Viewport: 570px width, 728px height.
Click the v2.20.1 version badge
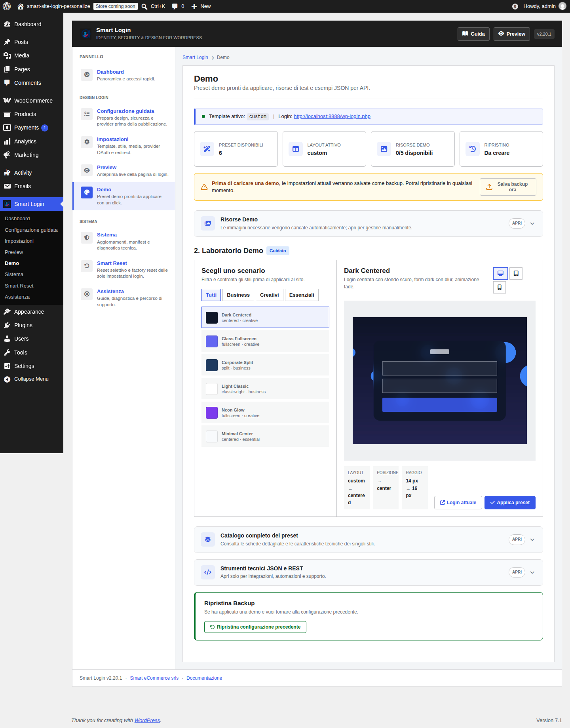[x=544, y=34]
